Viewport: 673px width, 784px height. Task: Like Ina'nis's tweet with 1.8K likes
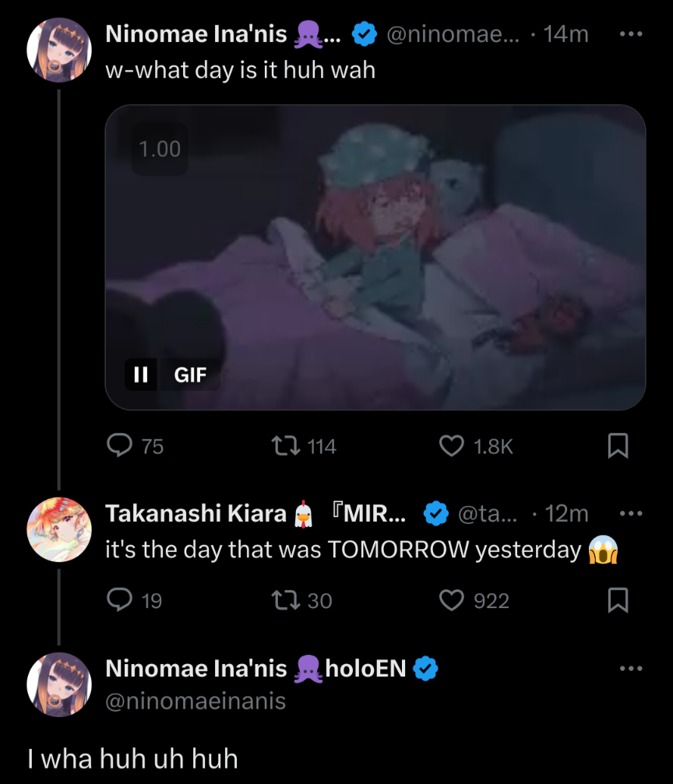pyautogui.click(x=451, y=445)
